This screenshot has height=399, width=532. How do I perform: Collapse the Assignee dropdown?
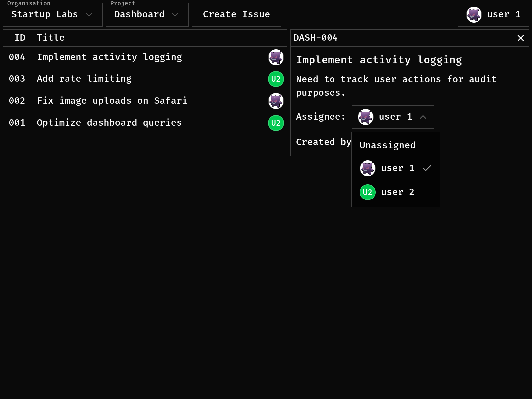click(393, 117)
